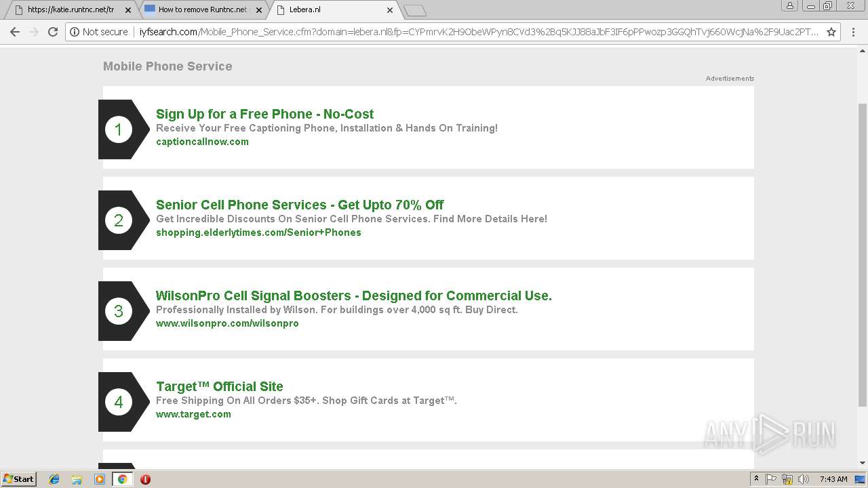The height and width of the screenshot is (488, 868).
Task: Focus the address bar URL
Action: [x=479, y=32]
